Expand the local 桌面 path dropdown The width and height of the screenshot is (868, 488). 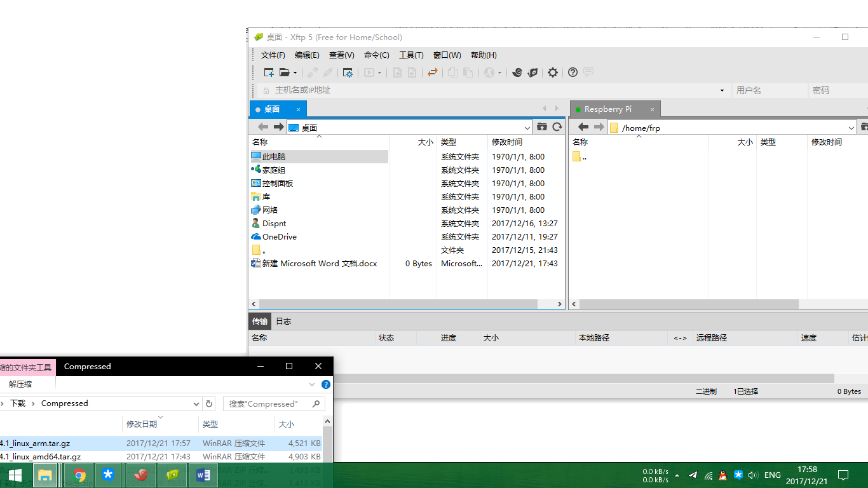(x=527, y=128)
